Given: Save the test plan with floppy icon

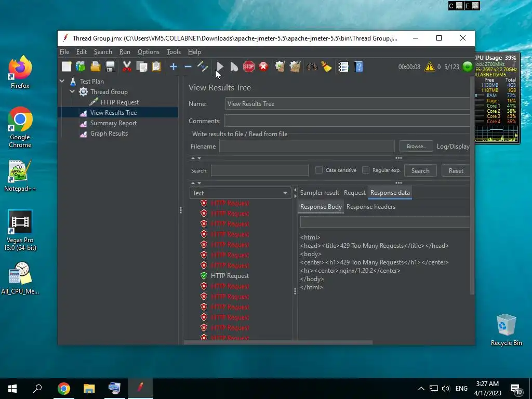Looking at the screenshot, I should click(x=110, y=66).
